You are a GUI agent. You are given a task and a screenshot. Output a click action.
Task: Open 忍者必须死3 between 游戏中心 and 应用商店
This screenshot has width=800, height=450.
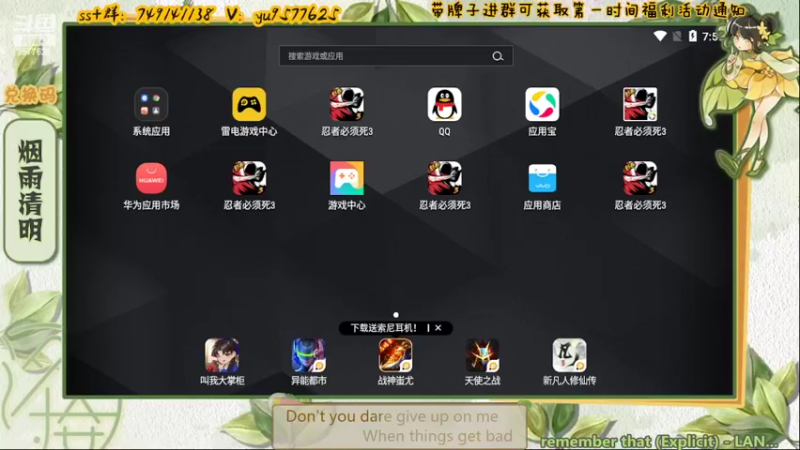pos(444,178)
